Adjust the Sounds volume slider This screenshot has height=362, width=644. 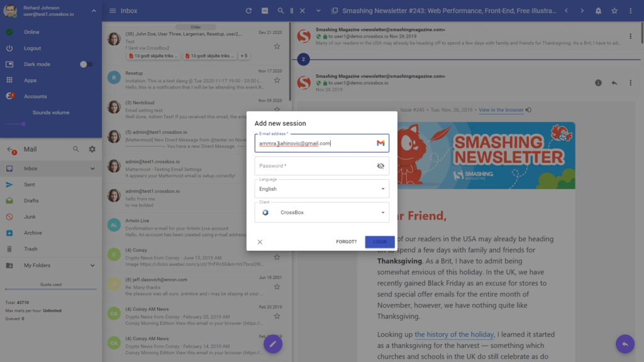[24, 124]
